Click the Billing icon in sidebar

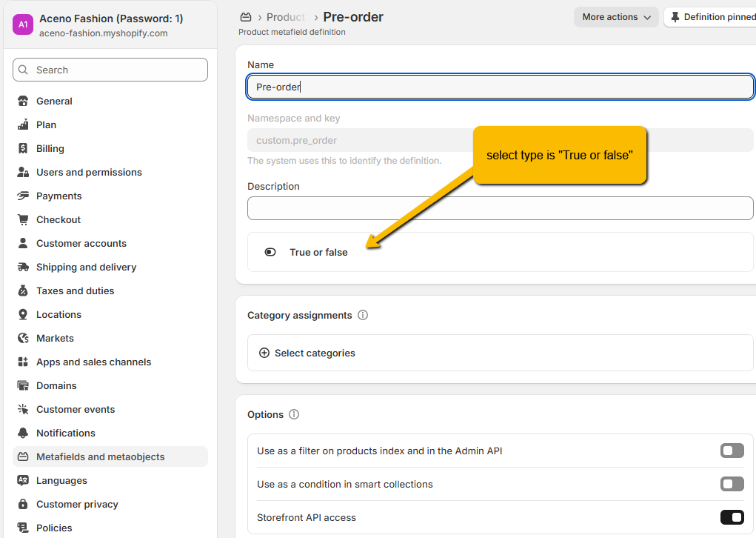23,148
